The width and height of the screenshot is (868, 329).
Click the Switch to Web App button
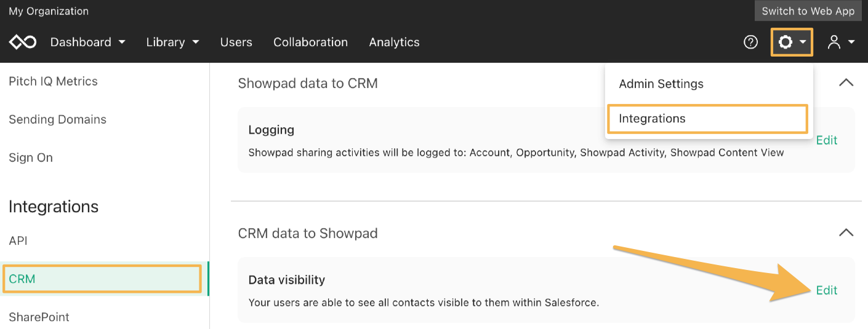pyautogui.click(x=808, y=11)
